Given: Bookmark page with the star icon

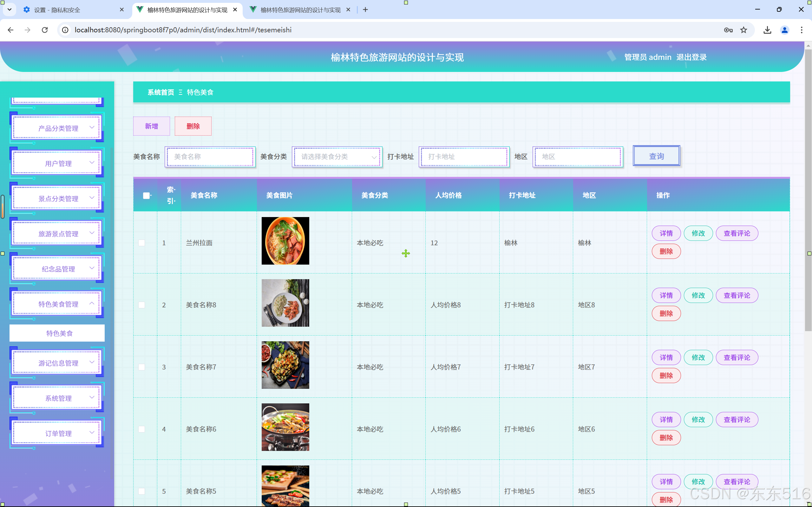Looking at the screenshot, I should coord(744,30).
